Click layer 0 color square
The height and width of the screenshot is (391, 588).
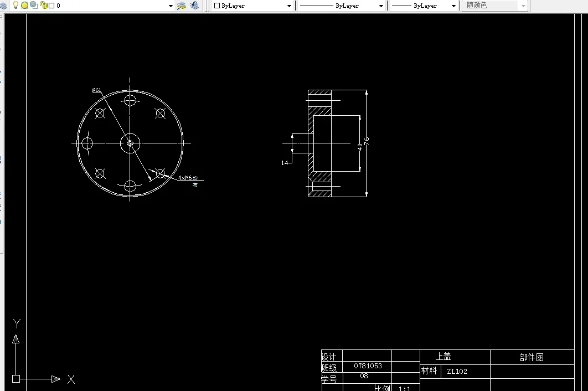click(x=51, y=6)
